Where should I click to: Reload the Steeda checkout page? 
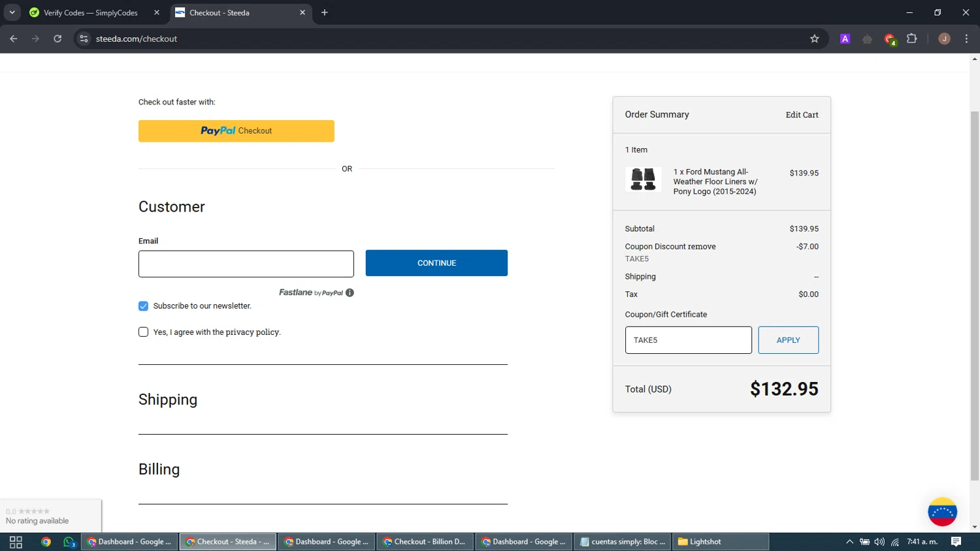(57, 39)
